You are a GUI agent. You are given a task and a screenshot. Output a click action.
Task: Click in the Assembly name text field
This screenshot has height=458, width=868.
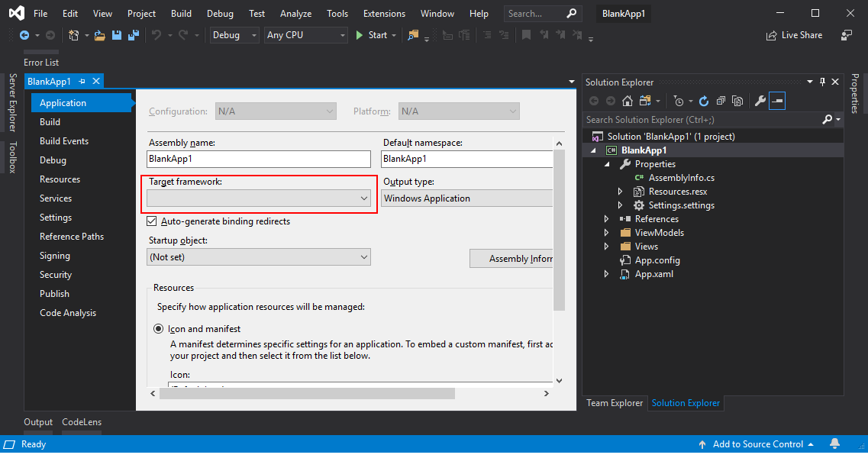[x=258, y=159]
